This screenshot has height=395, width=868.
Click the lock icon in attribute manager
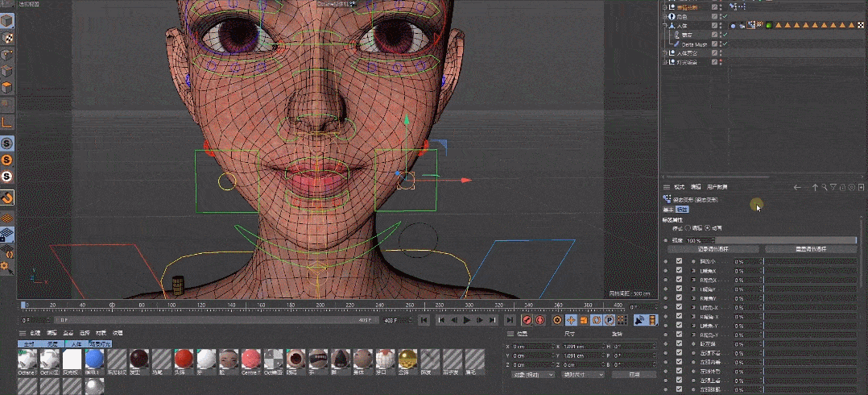tap(841, 187)
